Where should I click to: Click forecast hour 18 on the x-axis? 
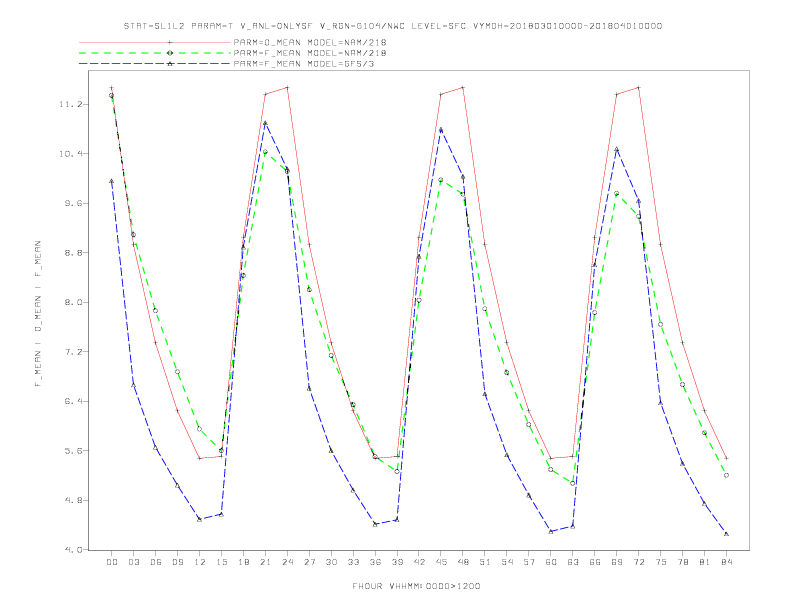tap(243, 562)
